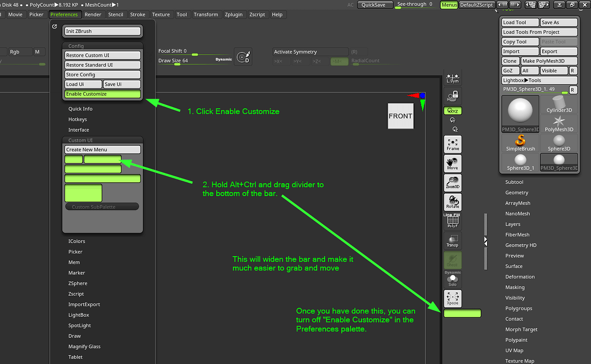Toggle the XYZ rotation mode
The image size is (591, 364).
tap(453, 111)
